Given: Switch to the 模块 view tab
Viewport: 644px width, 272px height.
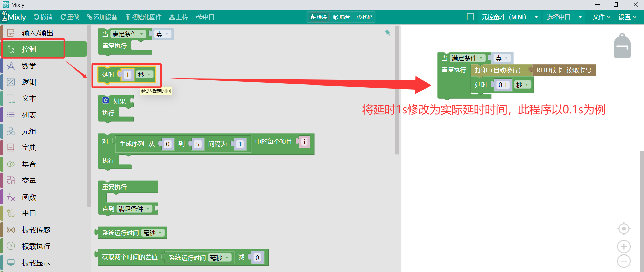Looking at the screenshot, I should pyautogui.click(x=319, y=17).
